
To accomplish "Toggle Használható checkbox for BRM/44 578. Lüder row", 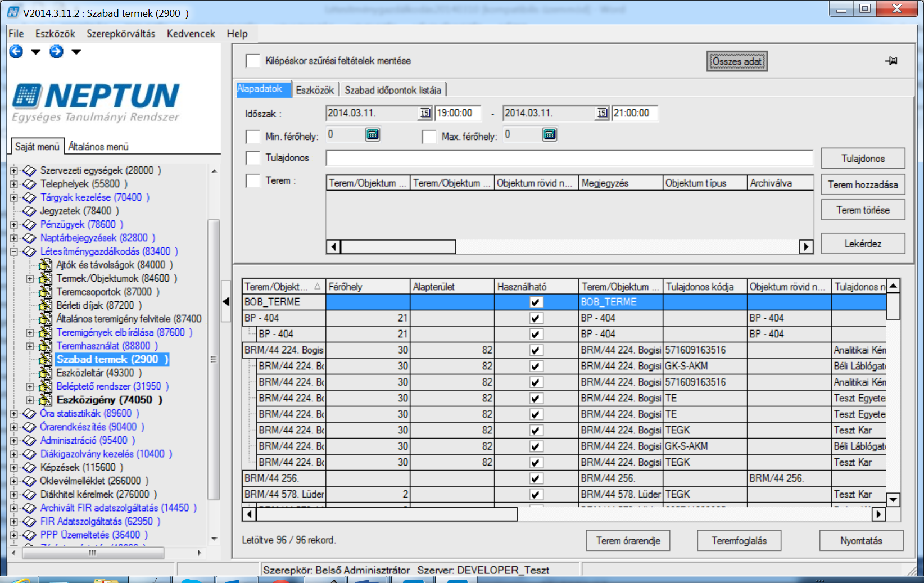I will pos(536,495).
